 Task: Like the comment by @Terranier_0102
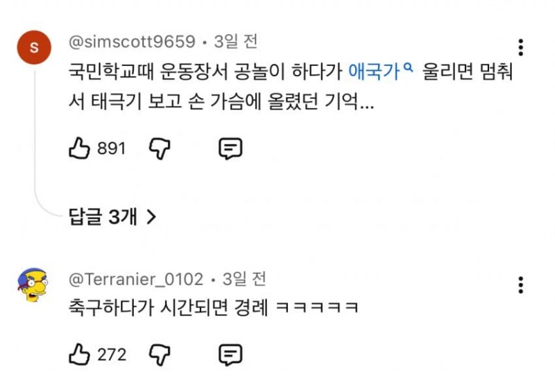point(80,355)
